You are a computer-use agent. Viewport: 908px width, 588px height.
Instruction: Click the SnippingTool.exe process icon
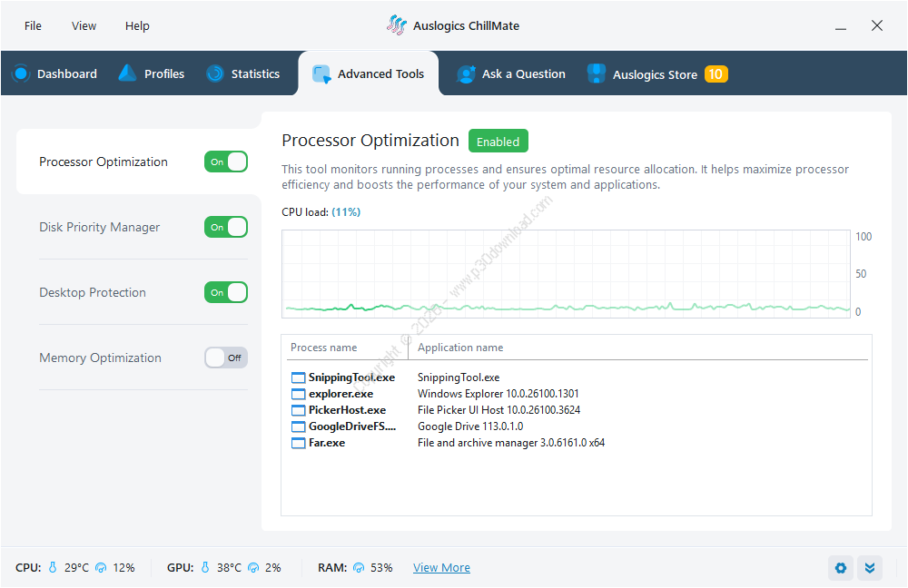[x=298, y=377]
